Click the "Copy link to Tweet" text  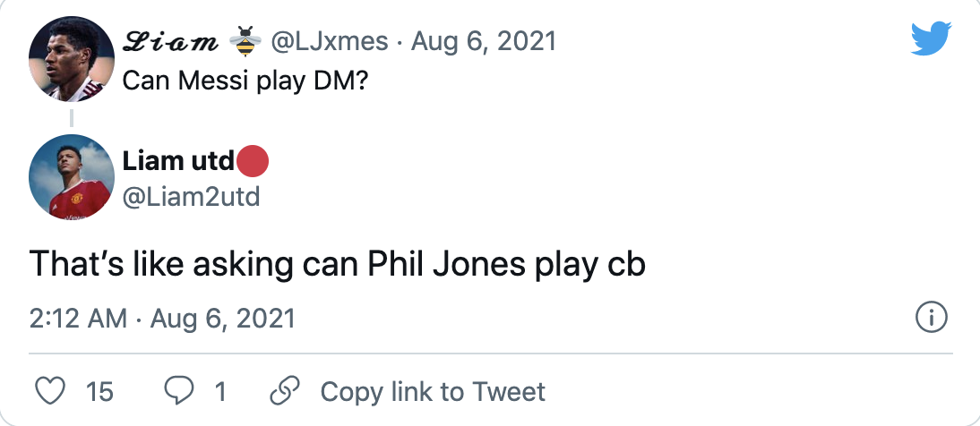432,392
